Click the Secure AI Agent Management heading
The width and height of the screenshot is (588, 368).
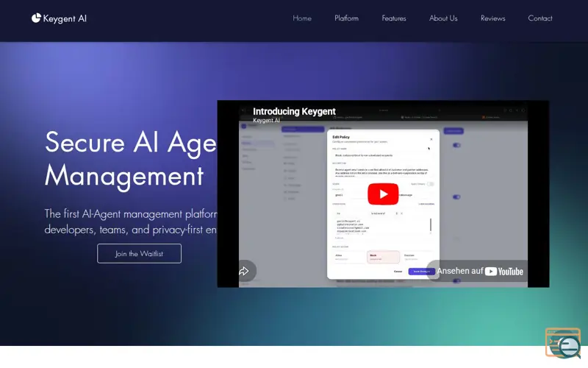click(x=131, y=159)
